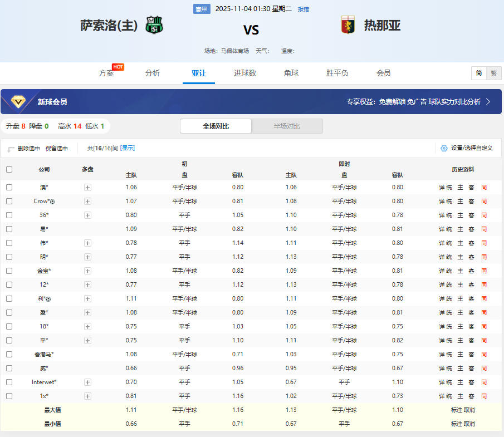This screenshot has width=504, height=437.
Task: Switch language to traditional with 繁 button
Action: (x=493, y=73)
